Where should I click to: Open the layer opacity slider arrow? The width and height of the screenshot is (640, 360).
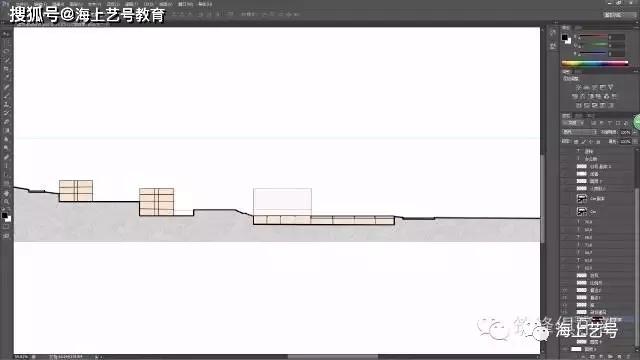pyautogui.click(x=634, y=132)
